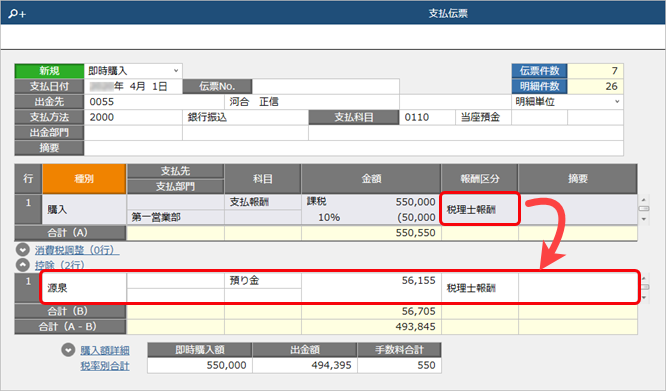Select 税理士報酬 in deduction row

pos(480,288)
